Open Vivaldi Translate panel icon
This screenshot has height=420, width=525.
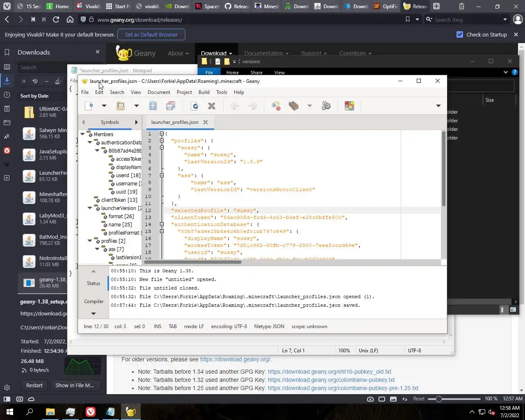[7, 137]
